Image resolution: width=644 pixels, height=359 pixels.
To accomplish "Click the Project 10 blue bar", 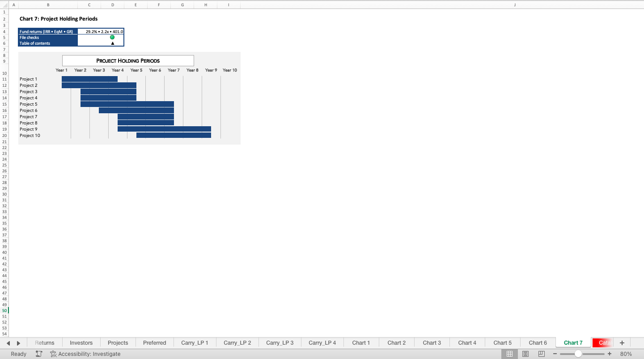I will pyautogui.click(x=174, y=135).
